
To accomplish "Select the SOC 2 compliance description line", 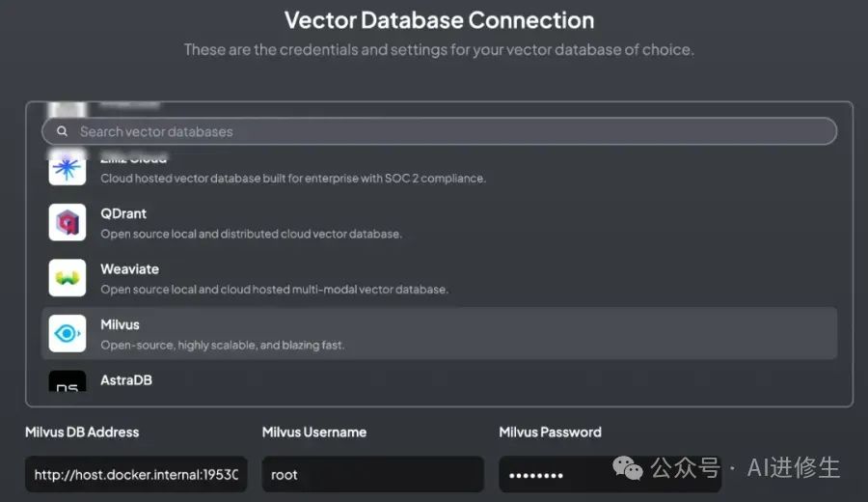I will coord(293,179).
